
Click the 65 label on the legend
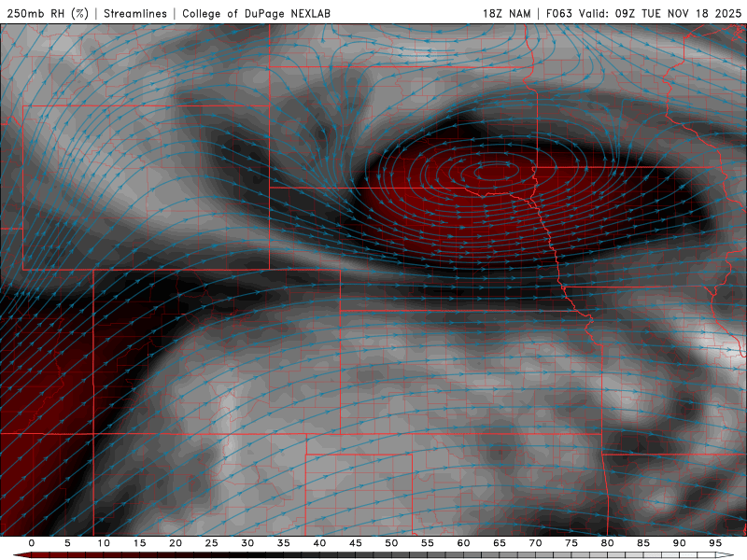click(500, 543)
